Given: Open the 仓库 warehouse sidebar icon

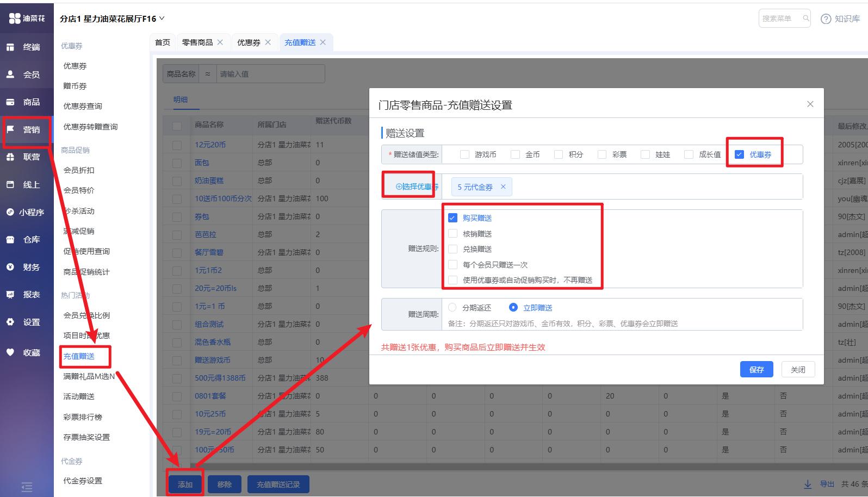Looking at the screenshot, I should click(x=10, y=240).
